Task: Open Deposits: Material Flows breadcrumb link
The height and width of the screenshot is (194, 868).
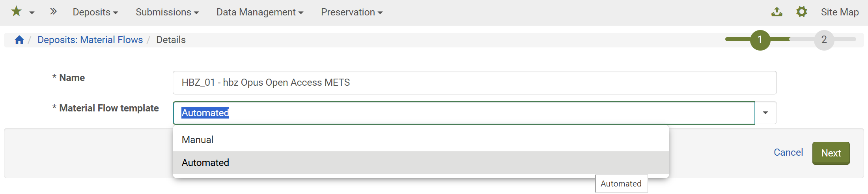Action: (90, 40)
